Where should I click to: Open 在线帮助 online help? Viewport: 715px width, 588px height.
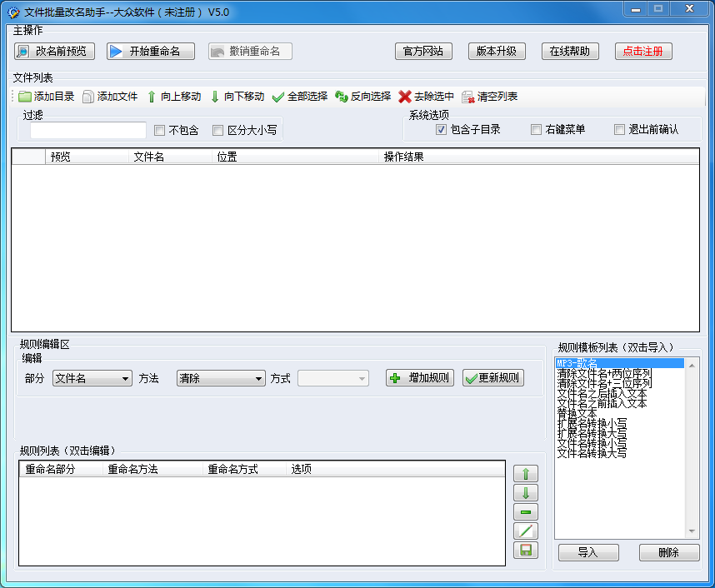pyautogui.click(x=570, y=51)
